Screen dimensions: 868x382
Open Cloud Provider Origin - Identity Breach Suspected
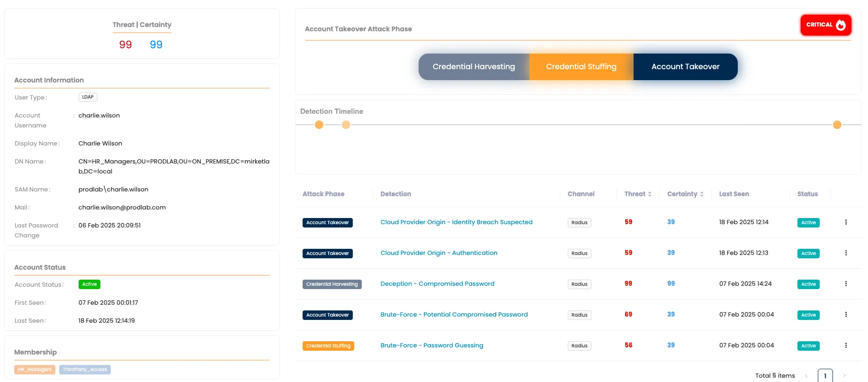click(x=456, y=222)
